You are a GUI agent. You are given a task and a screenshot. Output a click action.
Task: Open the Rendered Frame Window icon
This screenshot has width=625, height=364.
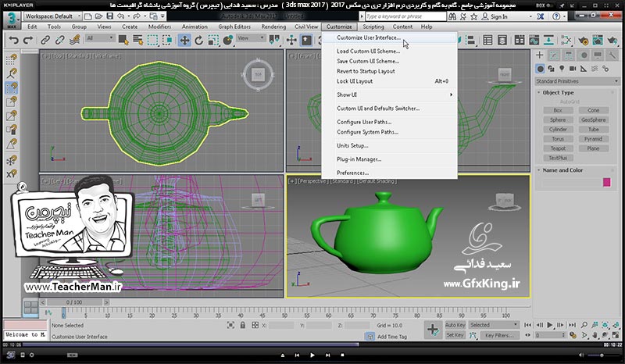tap(598, 41)
